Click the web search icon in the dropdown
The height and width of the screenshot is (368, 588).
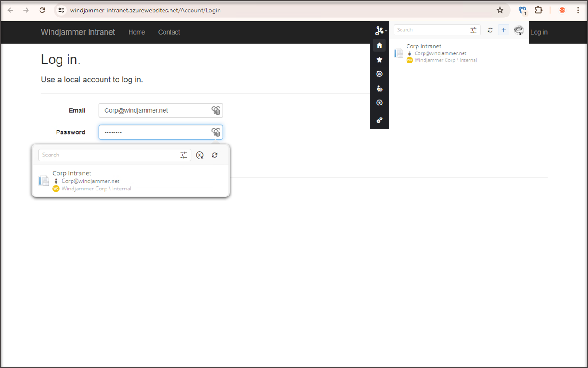tap(199, 155)
